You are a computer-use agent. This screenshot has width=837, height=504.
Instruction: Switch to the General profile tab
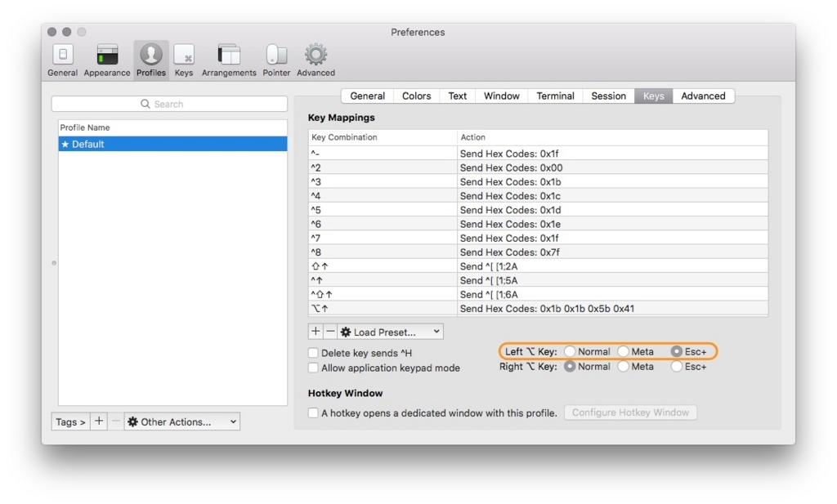click(x=367, y=96)
